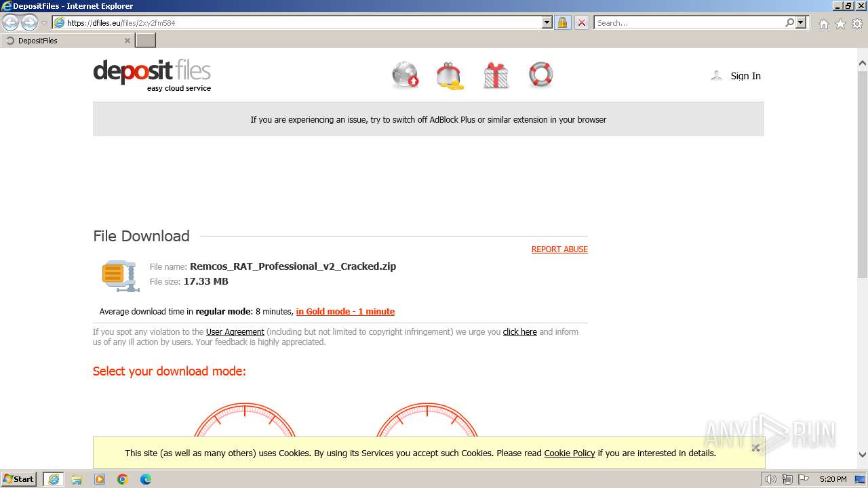Click the 'in Gold mode - 1 minute' link
Screen dimensions: 868x488
coord(345,312)
